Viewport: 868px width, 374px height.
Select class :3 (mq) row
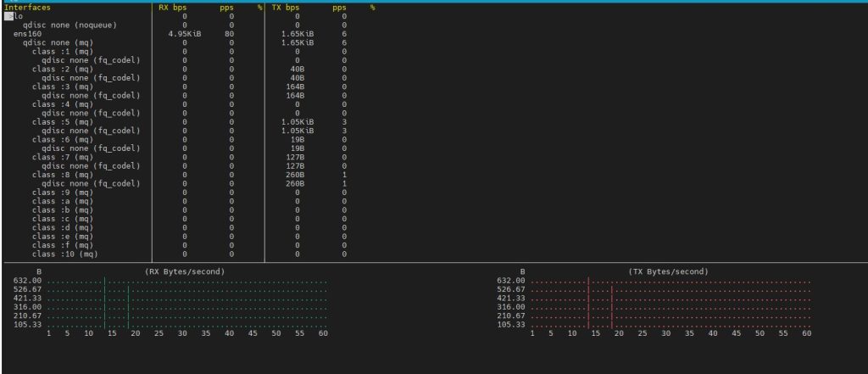[63, 87]
